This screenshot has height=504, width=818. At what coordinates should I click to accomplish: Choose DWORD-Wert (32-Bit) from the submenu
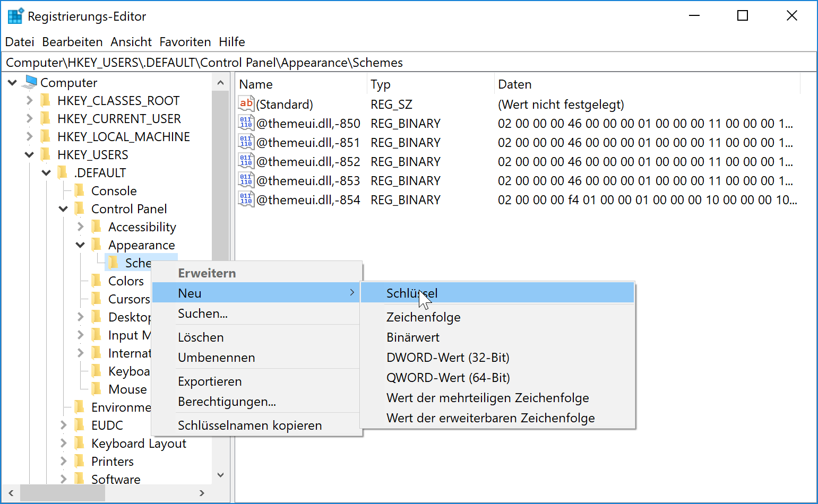447,357
